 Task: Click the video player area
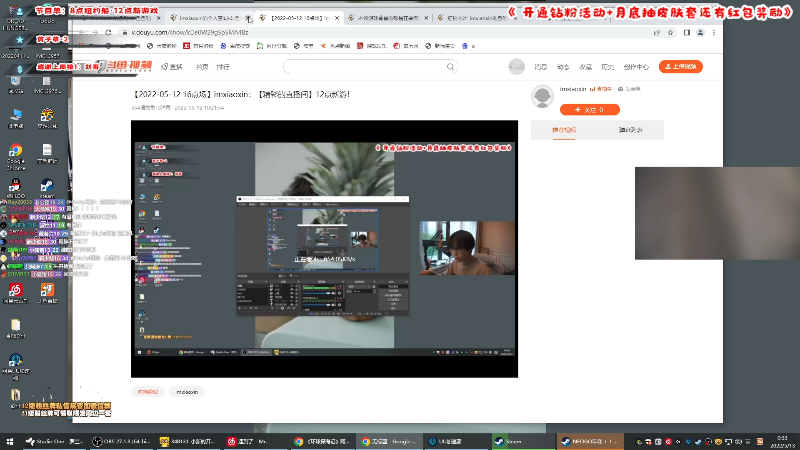[x=324, y=249]
